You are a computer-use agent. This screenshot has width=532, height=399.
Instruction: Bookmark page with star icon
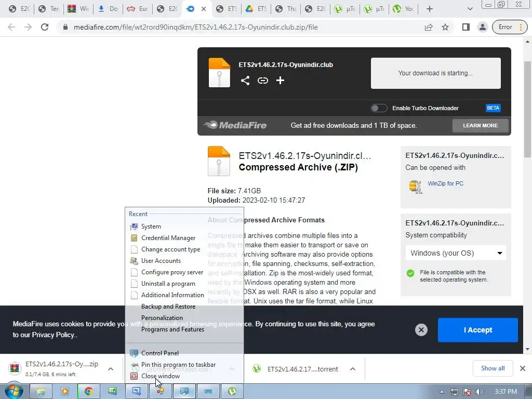(445, 27)
